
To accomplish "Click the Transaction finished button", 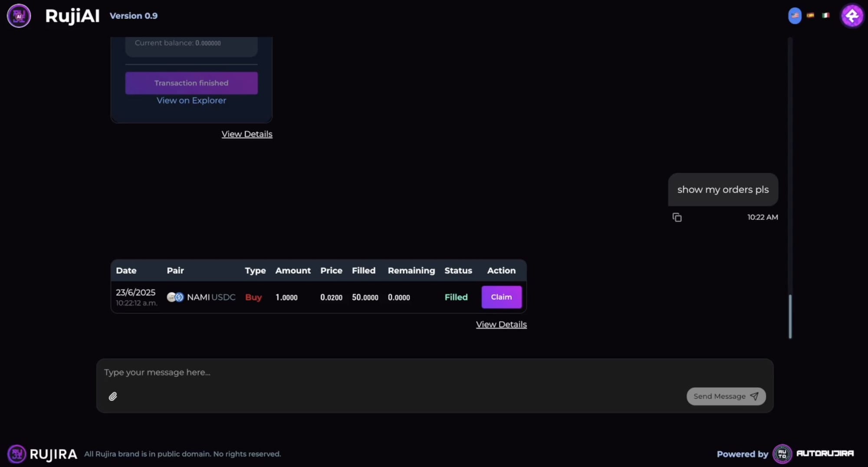I will [x=191, y=83].
